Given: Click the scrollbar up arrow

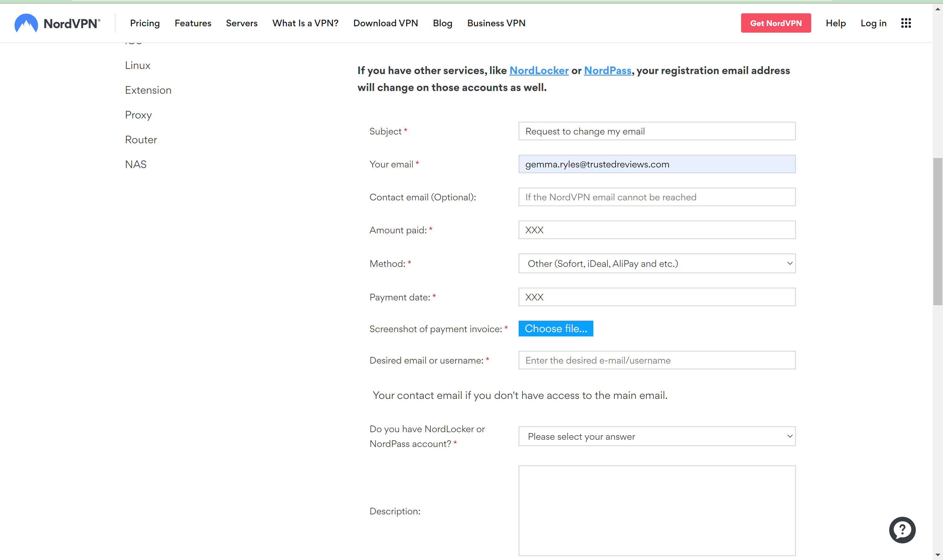Looking at the screenshot, I should [x=938, y=9].
